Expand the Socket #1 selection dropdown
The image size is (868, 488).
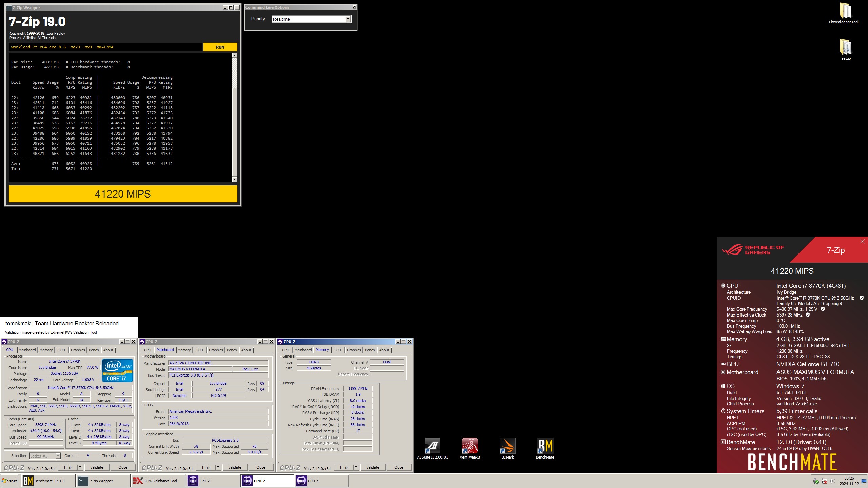point(58,456)
